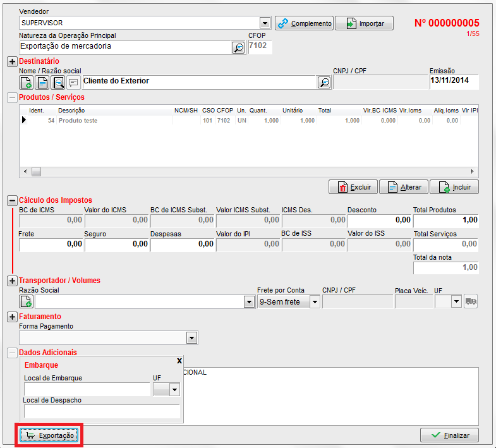Expand the Transportador / Volumes section

click(12, 280)
